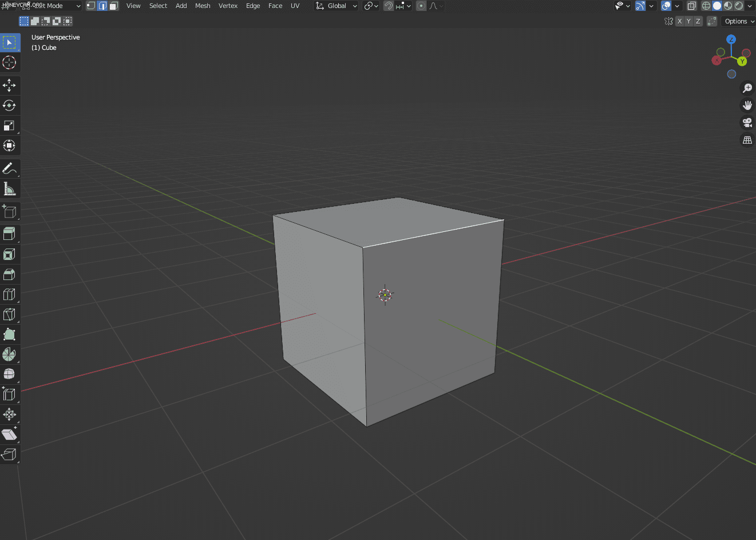Open the View menu
756x540 pixels.
pos(133,6)
